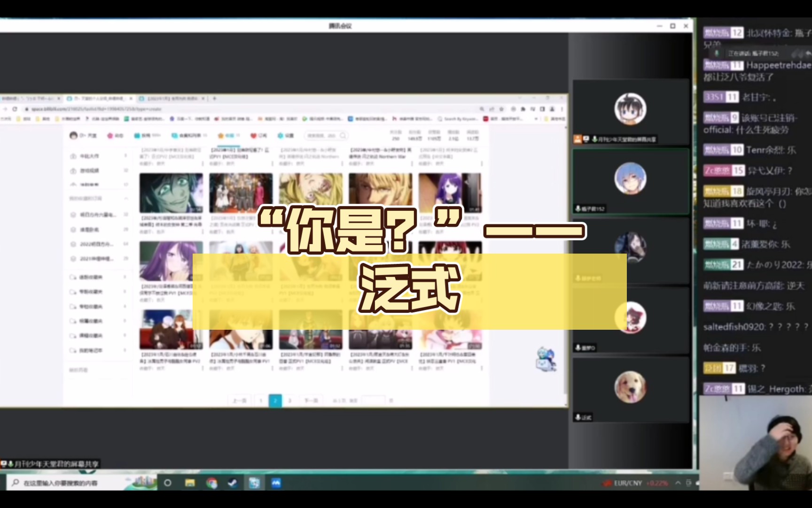This screenshot has height=508, width=812.
Task: Open the Bilibili mascot helper on the right side
Action: pyautogui.click(x=546, y=359)
